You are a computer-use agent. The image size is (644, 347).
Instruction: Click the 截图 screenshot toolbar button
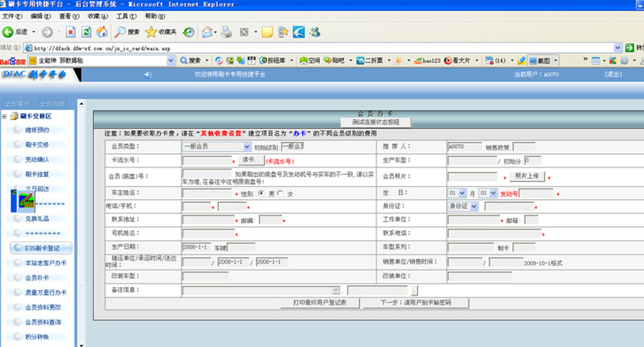(540, 61)
